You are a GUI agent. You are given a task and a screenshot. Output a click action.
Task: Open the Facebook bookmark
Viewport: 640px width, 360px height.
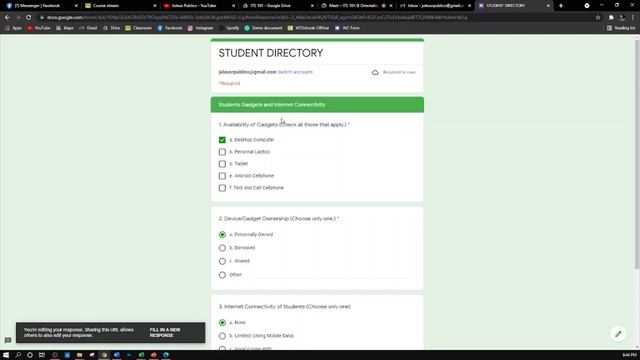pyautogui.click(x=170, y=28)
